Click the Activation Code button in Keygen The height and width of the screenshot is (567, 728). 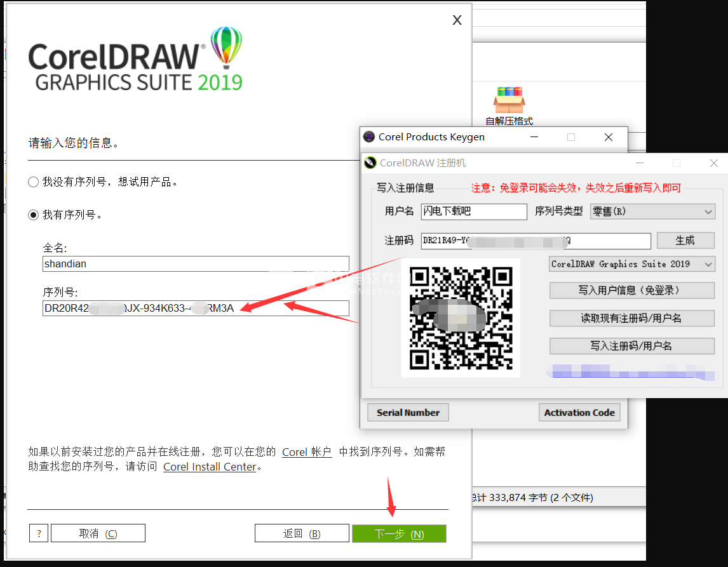coord(579,412)
